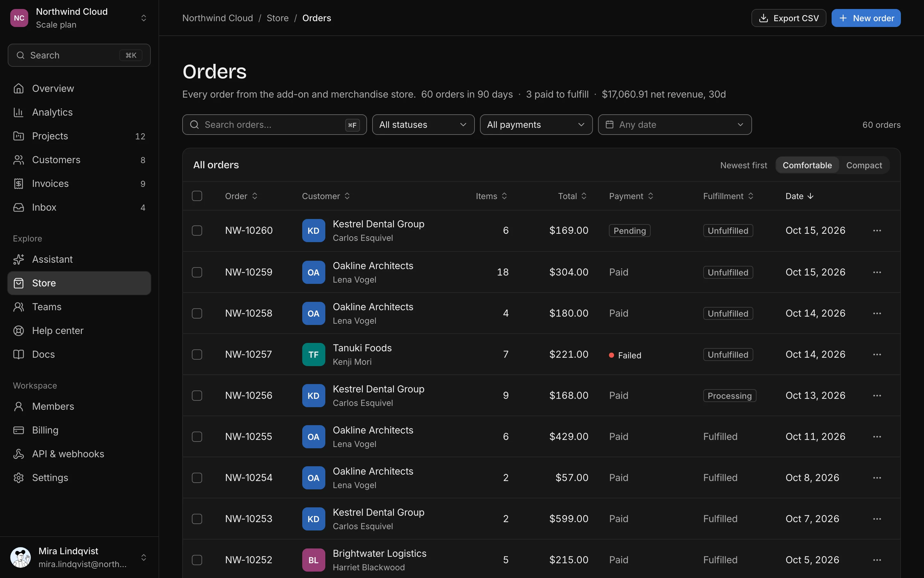Screen dimensions: 924x578
Task: Click the sidebar Search box
Action: pos(79,55)
